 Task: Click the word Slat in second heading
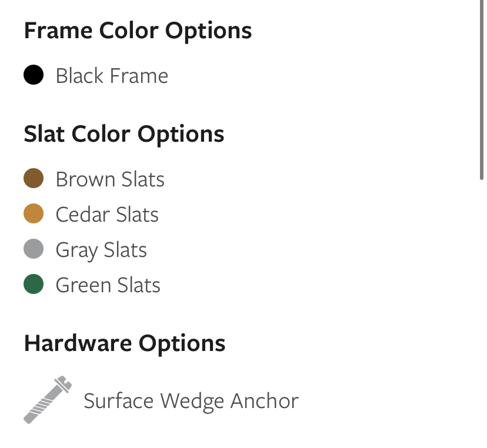(45, 134)
